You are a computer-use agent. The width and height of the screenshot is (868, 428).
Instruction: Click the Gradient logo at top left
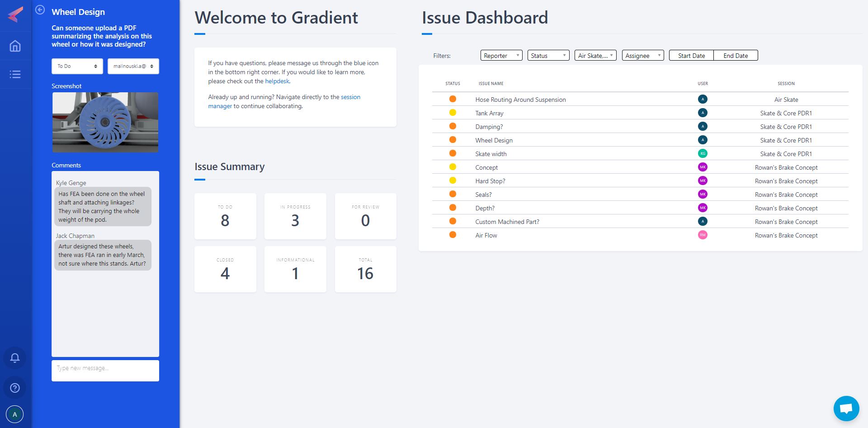click(x=15, y=15)
